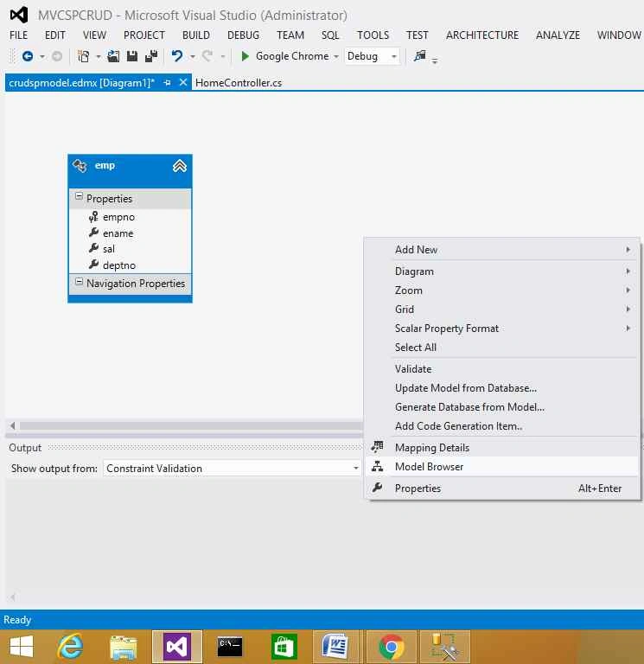The width and height of the screenshot is (644, 664).
Task: Choose Add Code Generation Item
Action: tap(501, 426)
